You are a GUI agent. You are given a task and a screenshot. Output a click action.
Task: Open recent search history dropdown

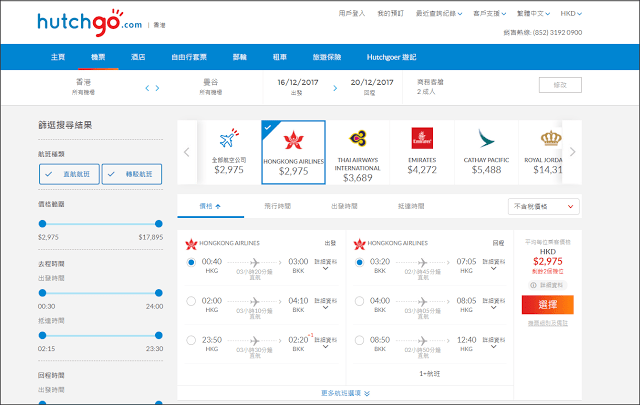coord(439,13)
